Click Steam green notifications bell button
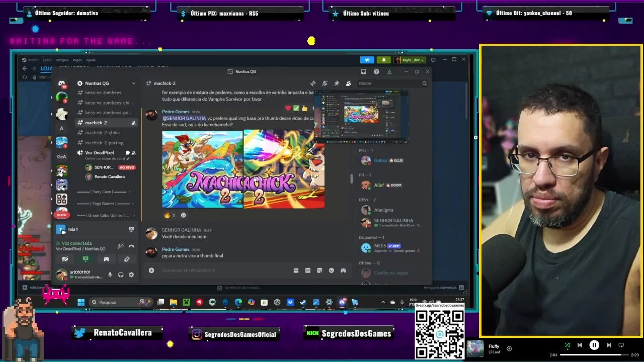 383,60
